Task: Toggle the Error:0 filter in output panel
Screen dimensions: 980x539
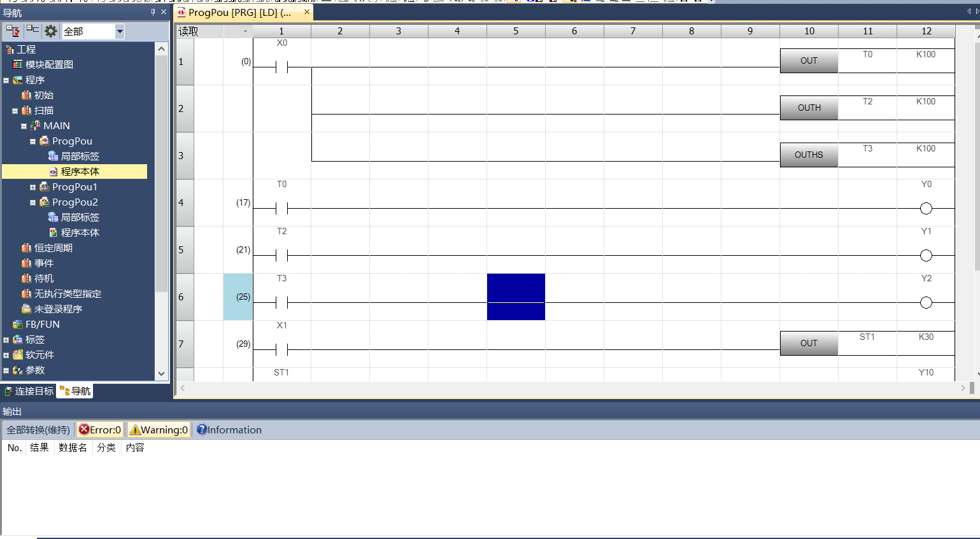Action: pos(100,430)
